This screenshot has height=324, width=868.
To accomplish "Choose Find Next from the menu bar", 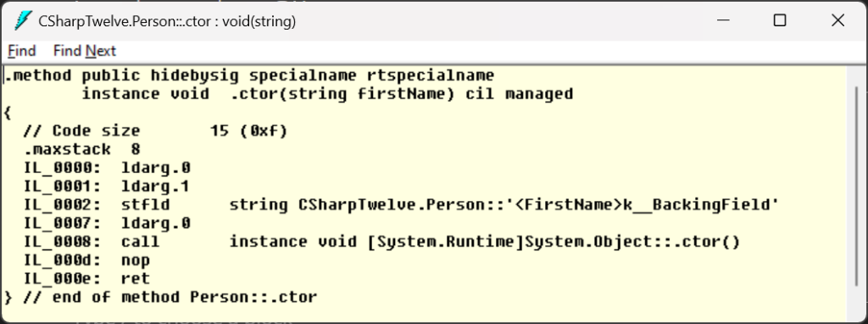I will click(x=85, y=51).
